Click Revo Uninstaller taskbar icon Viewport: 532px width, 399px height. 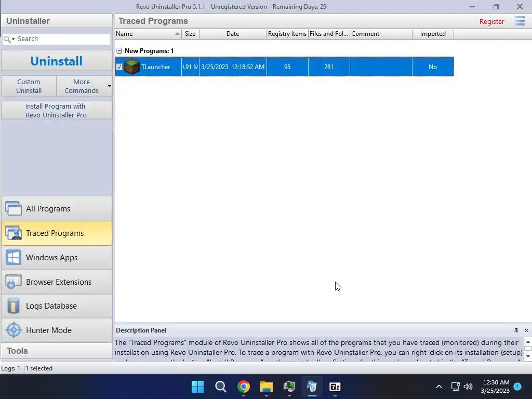312,387
